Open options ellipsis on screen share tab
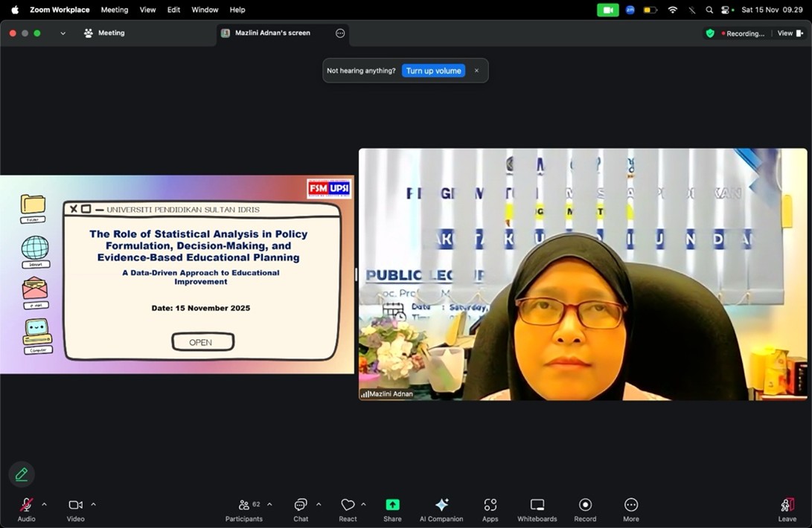Screen dimensions: 812x528 340,33
